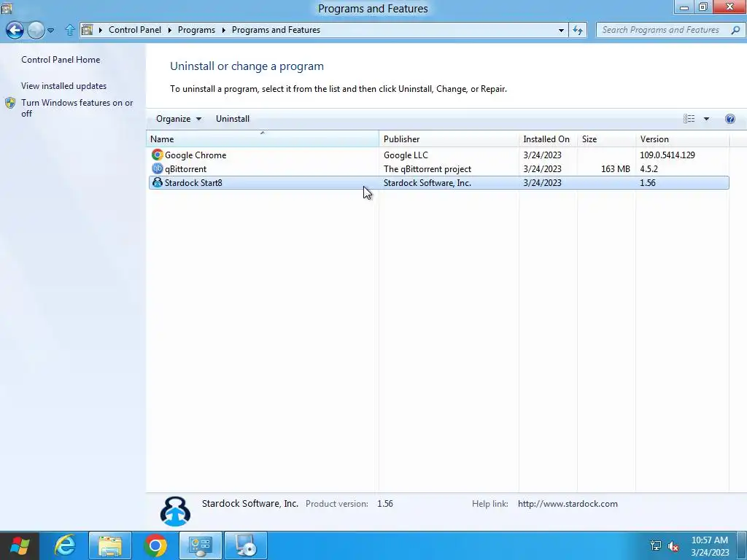Change the view with the view icon
The image size is (747, 560).
[689, 119]
